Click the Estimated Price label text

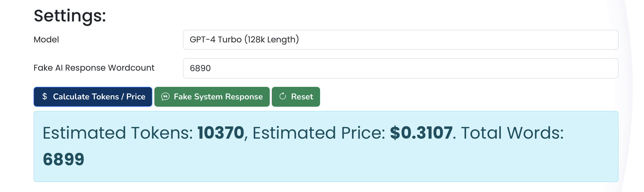coord(319,133)
